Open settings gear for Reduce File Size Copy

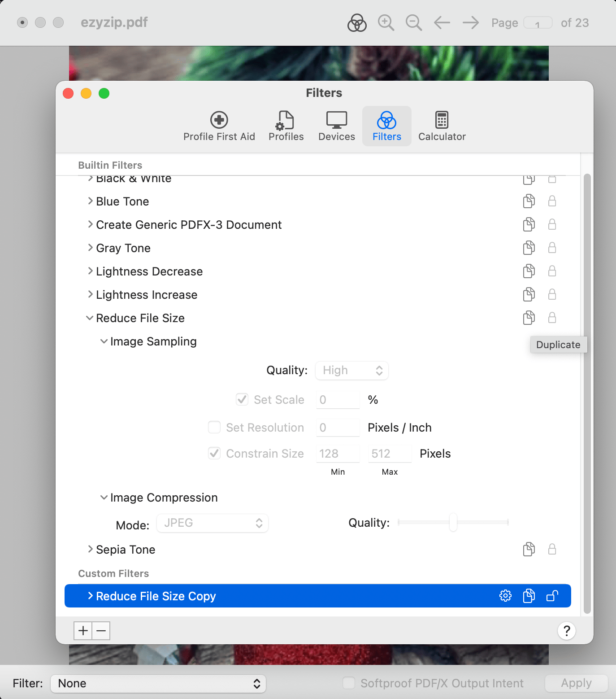click(x=506, y=596)
